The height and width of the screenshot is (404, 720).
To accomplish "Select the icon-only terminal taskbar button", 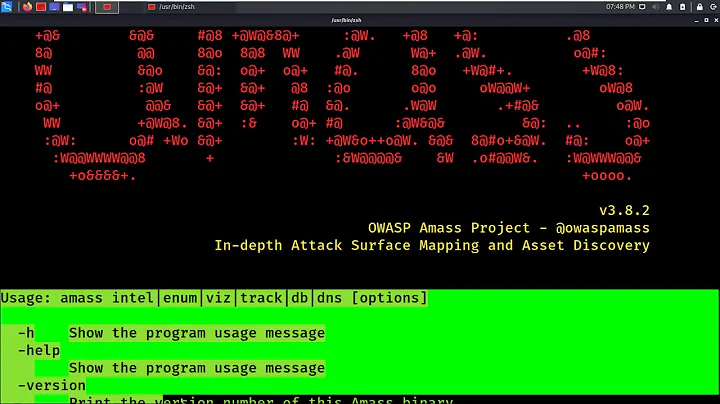I will [x=107, y=7].
